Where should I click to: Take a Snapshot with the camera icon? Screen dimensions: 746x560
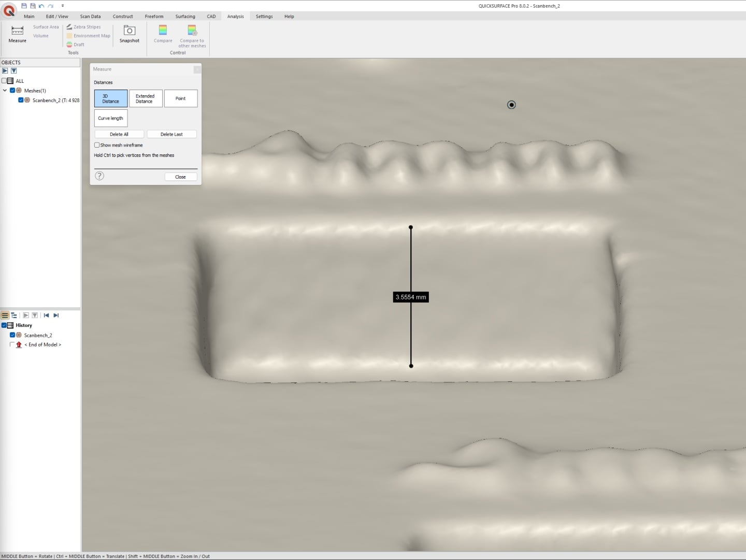tap(129, 31)
